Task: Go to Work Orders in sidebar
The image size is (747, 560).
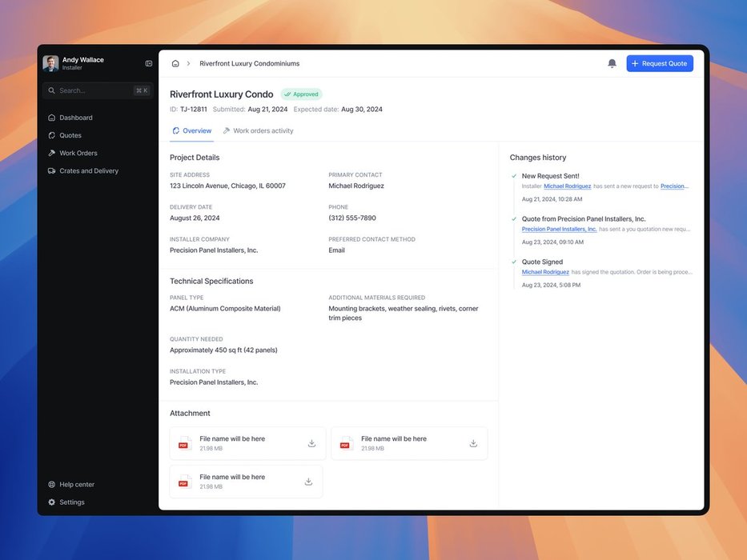Action: (x=78, y=153)
